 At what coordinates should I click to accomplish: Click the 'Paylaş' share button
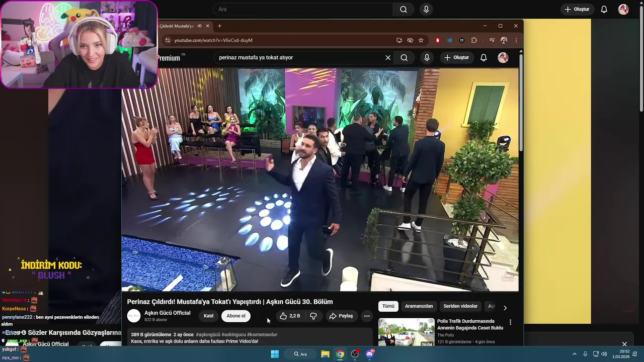click(x=341, y=316)
